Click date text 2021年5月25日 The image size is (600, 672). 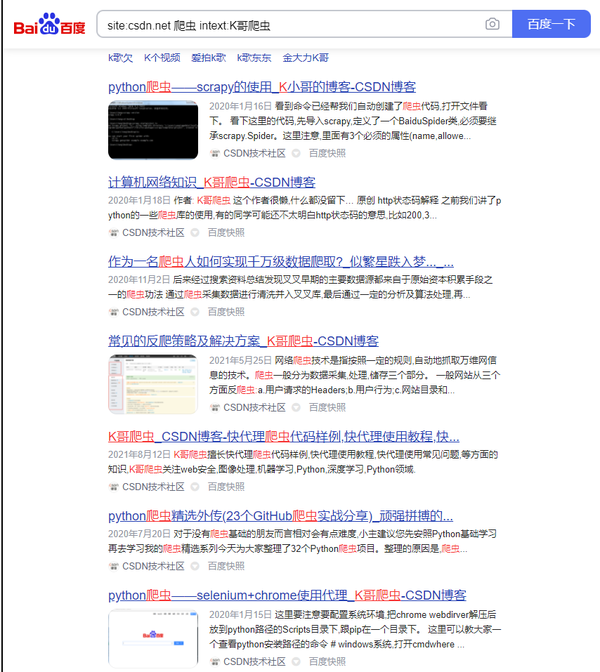240,360
